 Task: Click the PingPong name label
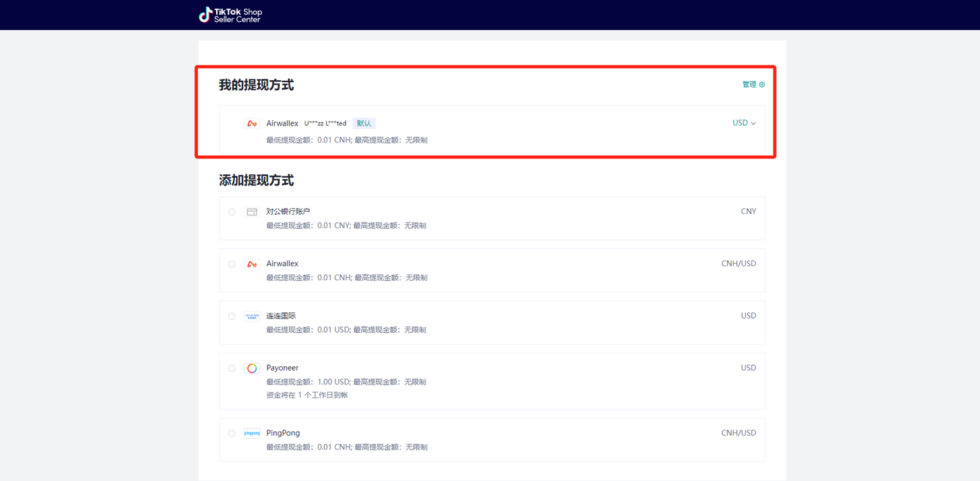283,434
